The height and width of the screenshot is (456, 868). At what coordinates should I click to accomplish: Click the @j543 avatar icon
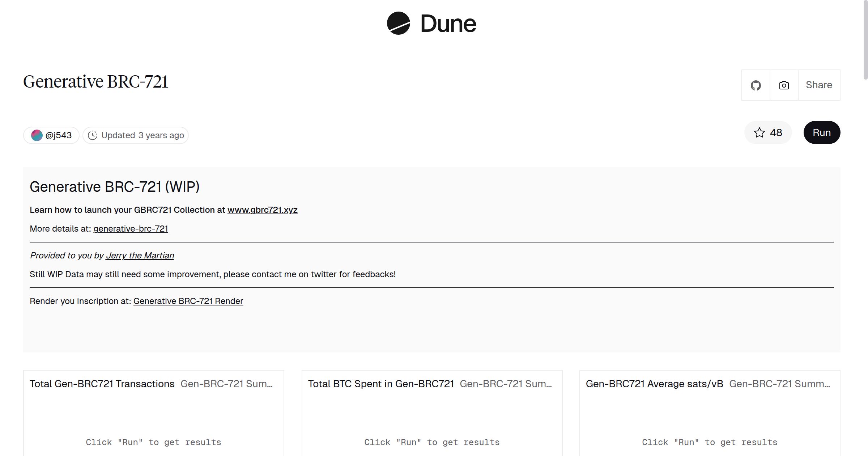(x=37, y=135)
